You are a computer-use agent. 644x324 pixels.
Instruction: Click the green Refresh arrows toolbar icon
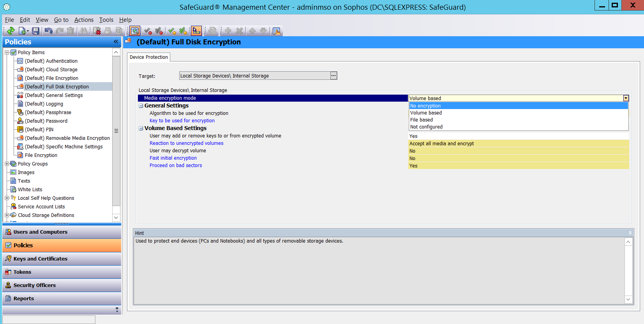tap(11, 31)
